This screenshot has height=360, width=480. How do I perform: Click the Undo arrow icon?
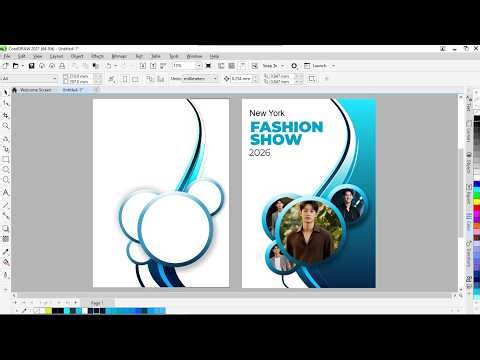click(108, 66)
